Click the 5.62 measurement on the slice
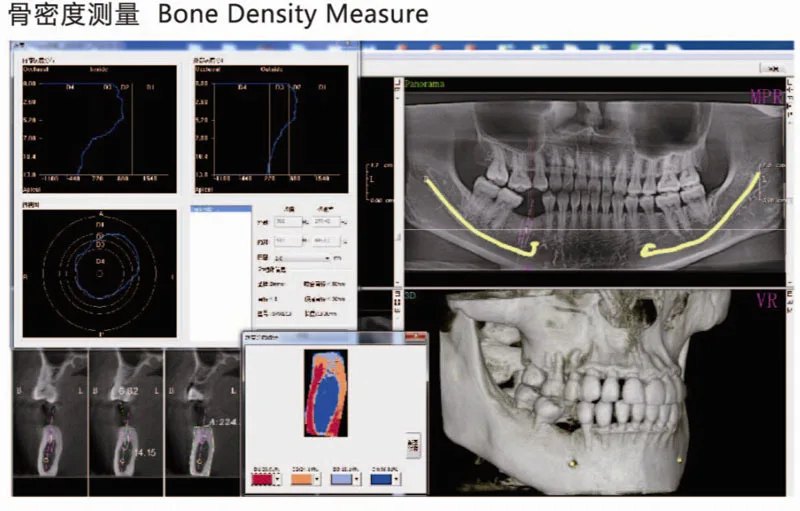 (x=129, y=391)
